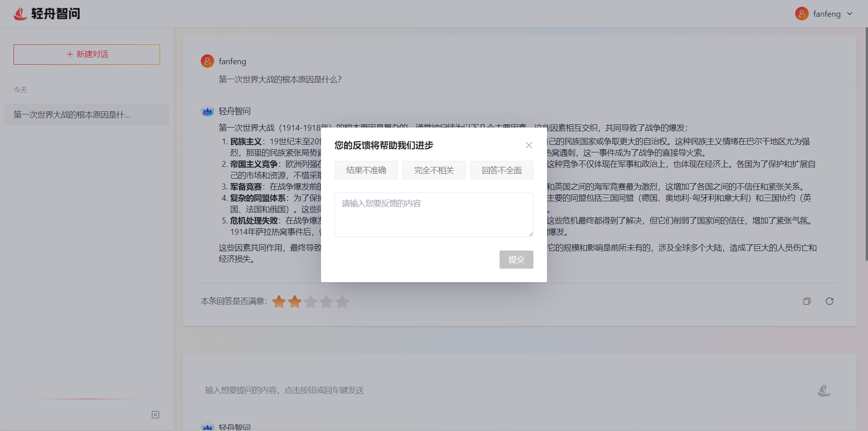This screenshot has height=431, width=868.
Task: Copy the answer with the copy icon
Action: point(807,301)
